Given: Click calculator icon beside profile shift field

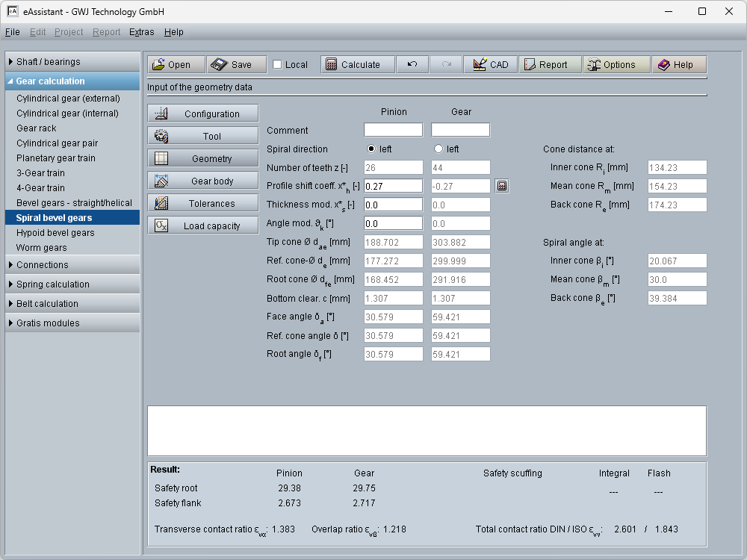Looking at the screenshot, I should pos(502,186).
